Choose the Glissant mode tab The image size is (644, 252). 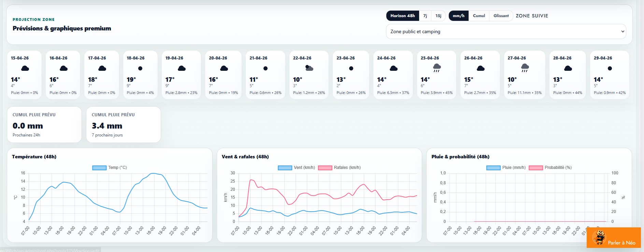pos(501,16)
